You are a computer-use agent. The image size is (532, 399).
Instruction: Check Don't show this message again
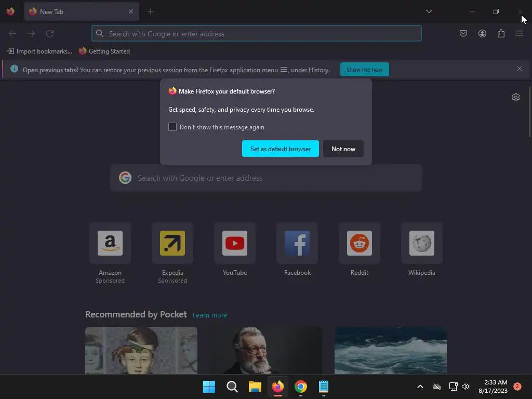pyautogui.click(x=172, y=127)
